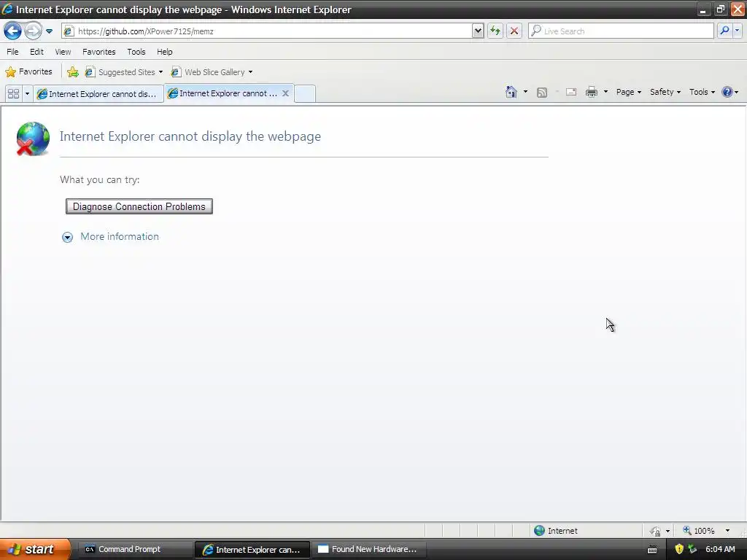Screen dimensions: 747x560
Task: Click the Suggested Sites dropdown arrow
Action: coord(160,72)
